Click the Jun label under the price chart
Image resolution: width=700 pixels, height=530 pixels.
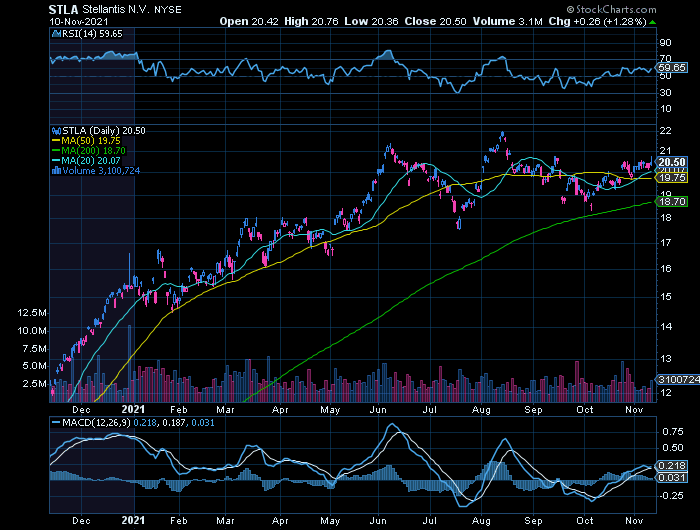(x=378, y=409)
